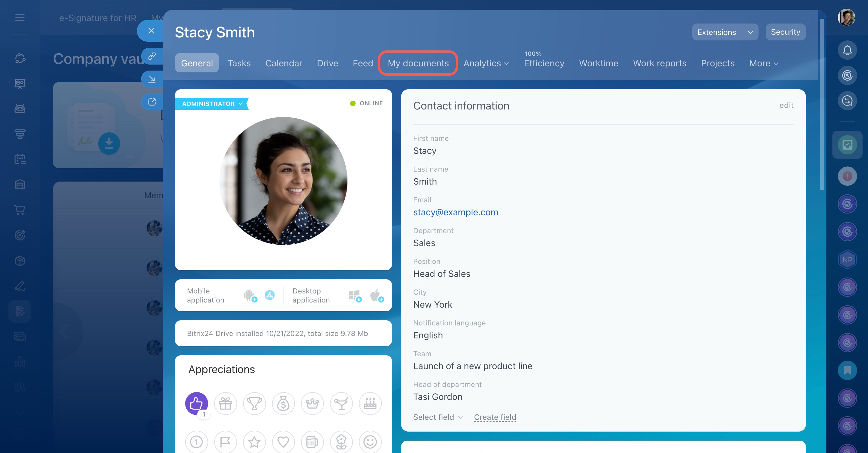868x453 pixels.
Task: Open the Extensions dropdown arrow
Action: (x=750, y=32)
